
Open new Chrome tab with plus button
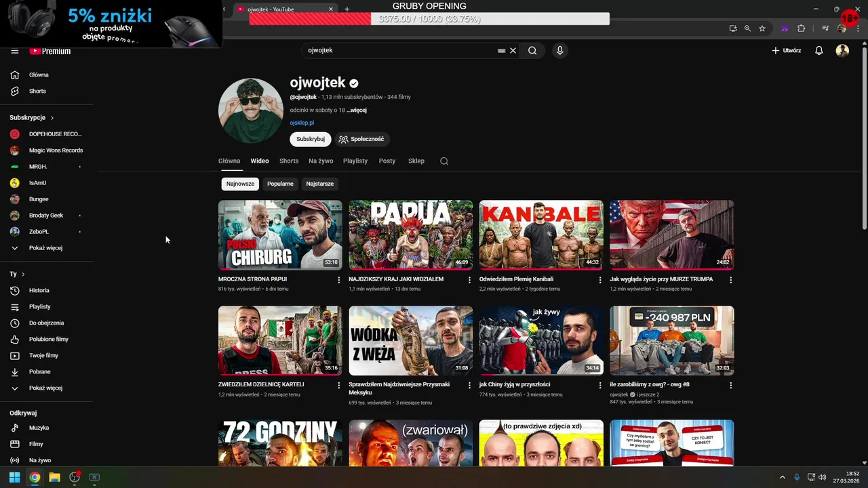[x=347, y=9]
